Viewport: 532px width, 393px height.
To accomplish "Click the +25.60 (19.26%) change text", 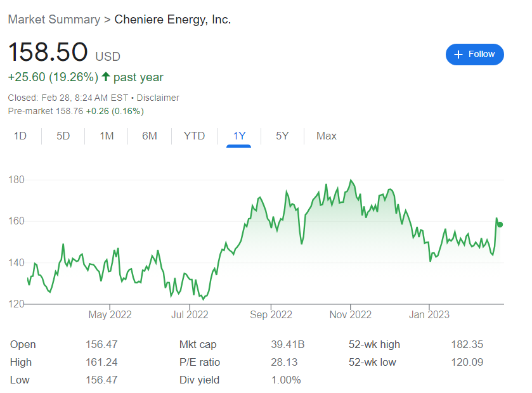I will coord(53,77).
